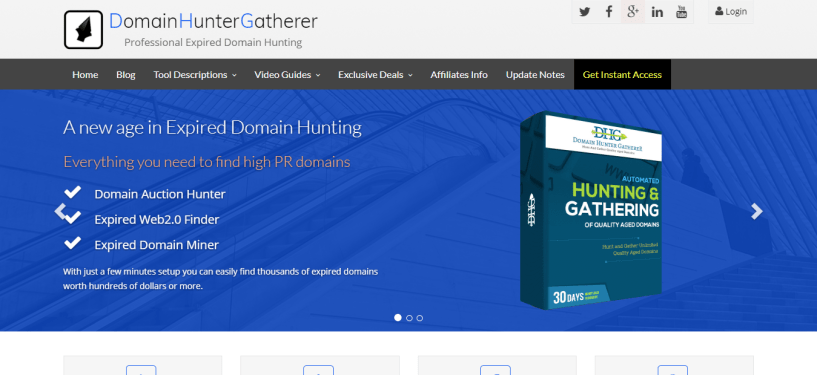This screenshot has width=817, height=375.
Task: Open the Blog menu item
Action: (x=126, y=74)
